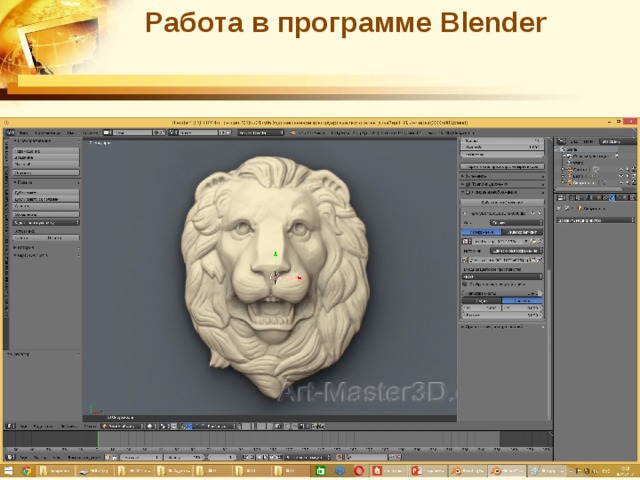
Task: Toggle Lamp visibility eye in outliner
Action: tap(621, 176)
